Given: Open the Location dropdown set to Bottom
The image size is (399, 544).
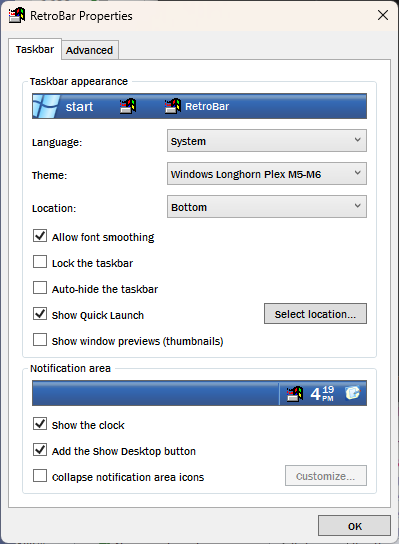Looking at the screenshot, I should pyautogui.click(x=266, y=206).
